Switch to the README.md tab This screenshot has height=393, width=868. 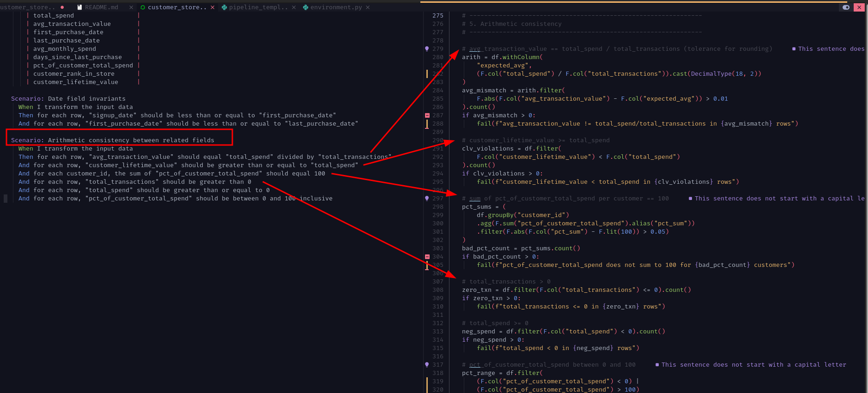[101, 7]
